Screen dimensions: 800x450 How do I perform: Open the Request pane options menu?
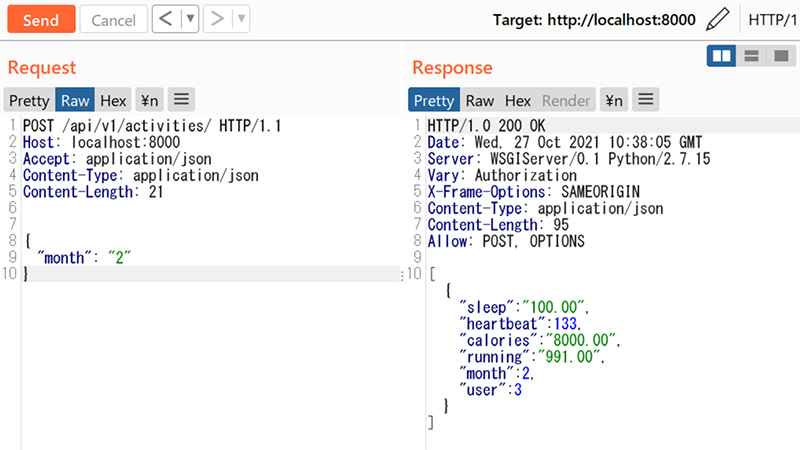coord(181,99)
